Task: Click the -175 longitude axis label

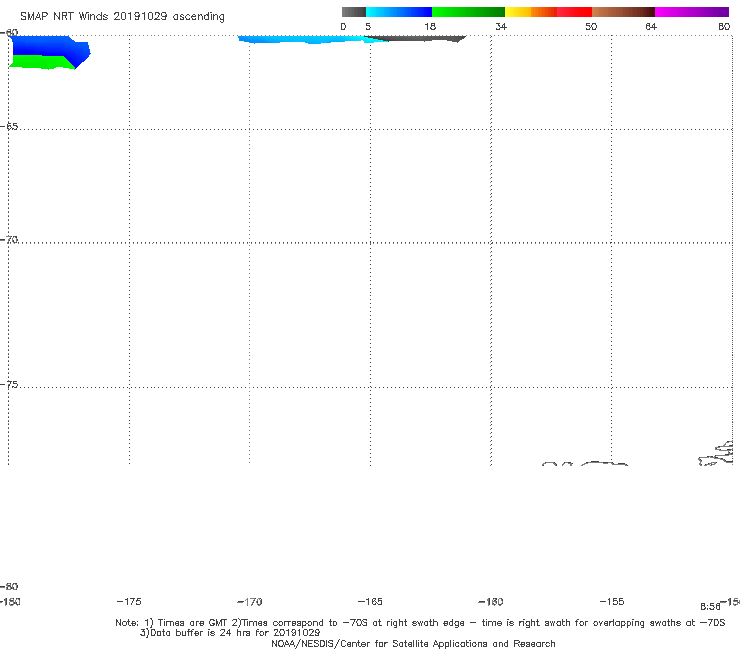Action: [129, 602]
